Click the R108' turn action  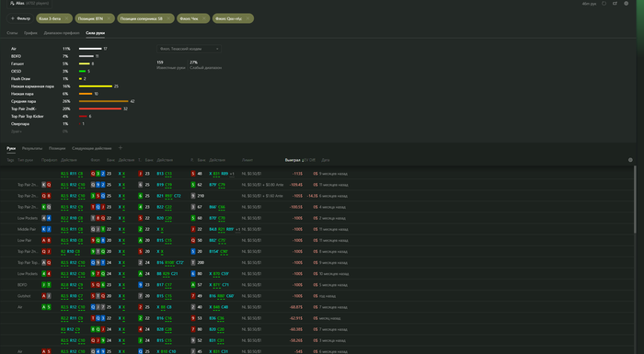click(169, 262)
